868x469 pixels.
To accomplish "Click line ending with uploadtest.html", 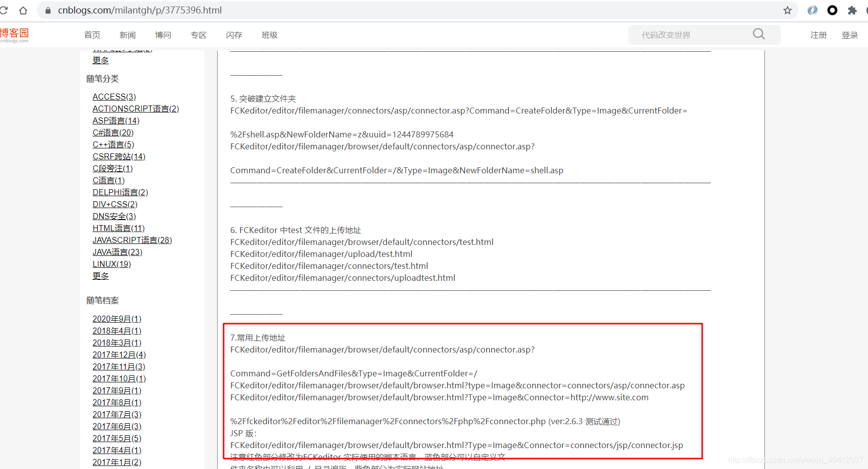I will click(x=343, y=278).
